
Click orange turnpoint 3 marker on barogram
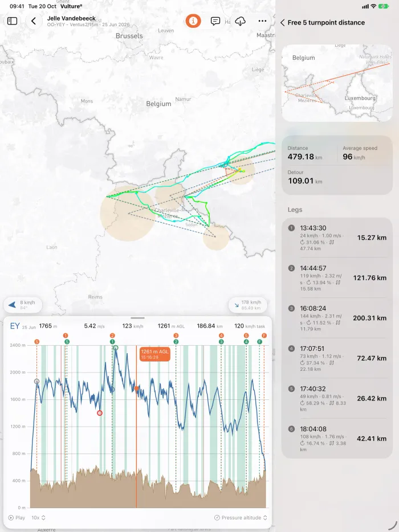click(176, 335)
